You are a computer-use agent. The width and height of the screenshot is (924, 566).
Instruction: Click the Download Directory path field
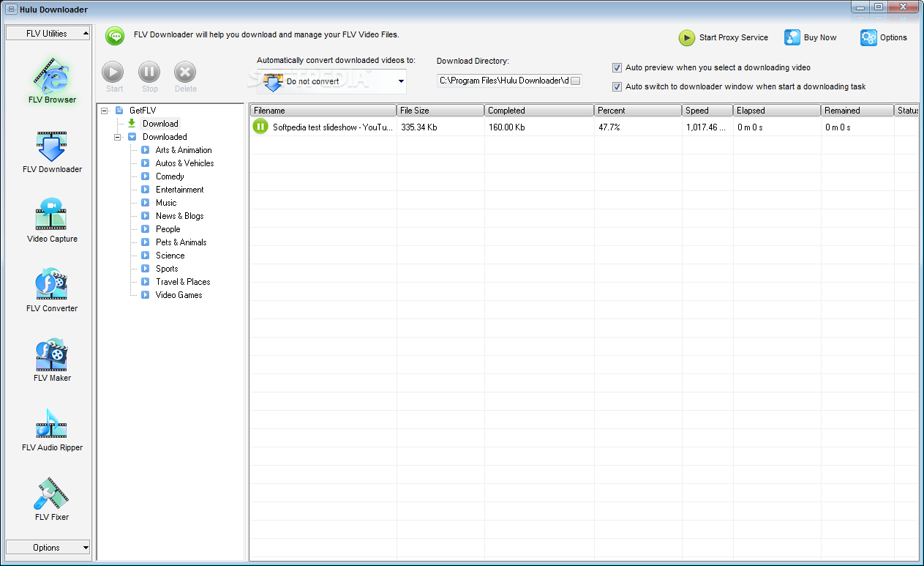pyautogui.click(x=503, y=81)
